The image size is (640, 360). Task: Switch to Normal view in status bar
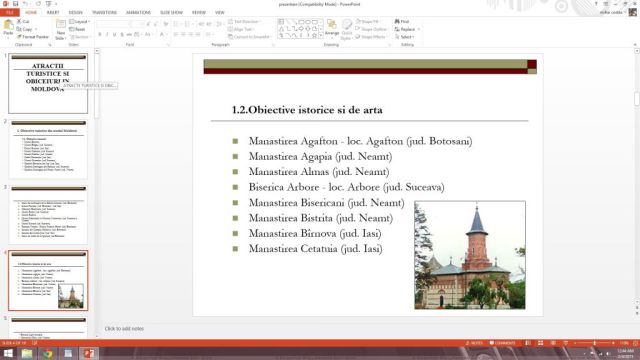coord(528,343)
